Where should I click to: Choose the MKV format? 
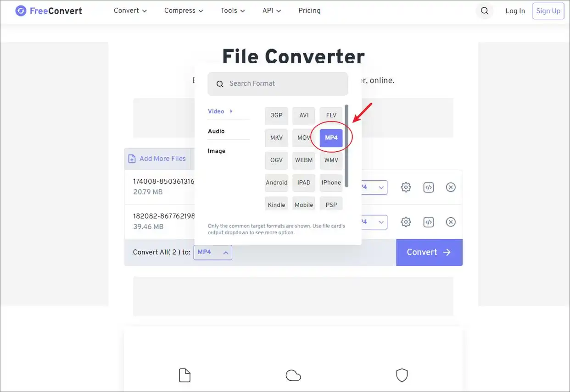[x=276, y=138]
